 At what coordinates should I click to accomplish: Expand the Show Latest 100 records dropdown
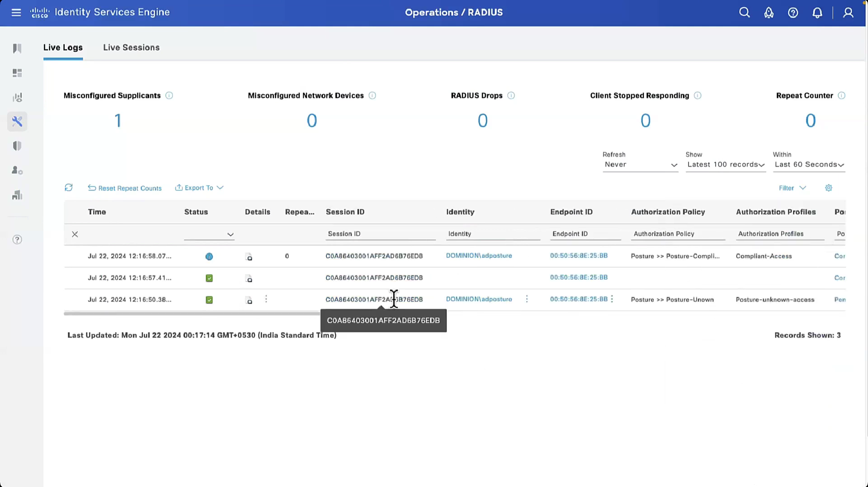click(725, 165)
